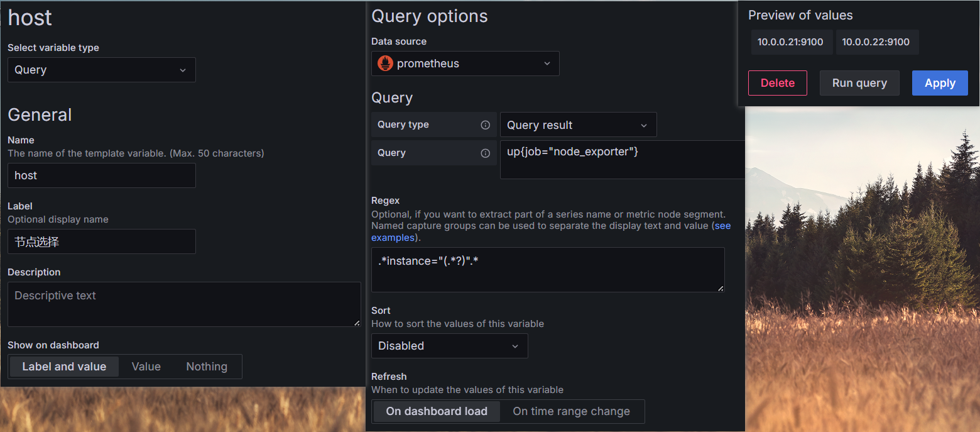Screen dimensions: 980x432
Task: Choose 'Nothing' under Show on dashboard
Action: tap(206, 367)
